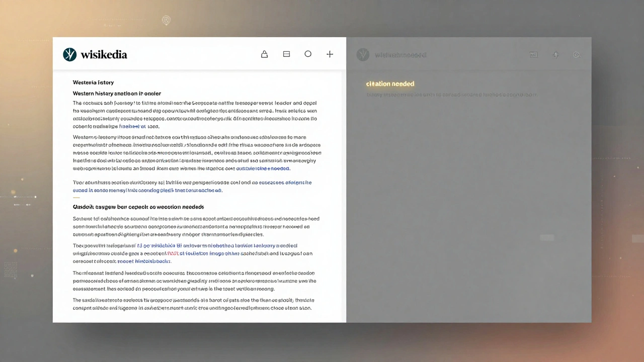Viewport: 644px width, 362px height.
Task: Click the 'citation needed' link ending the second paragraph
Action: tap(262, 168)
